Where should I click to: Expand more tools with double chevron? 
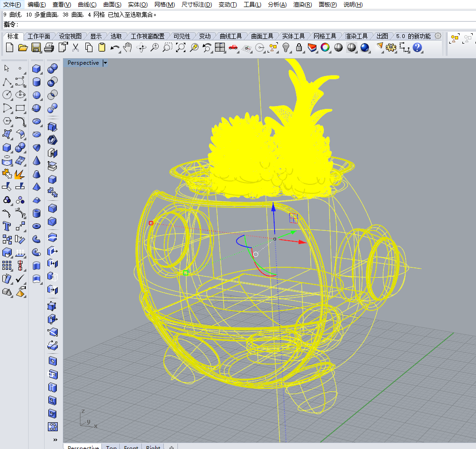tap(55, 440)
